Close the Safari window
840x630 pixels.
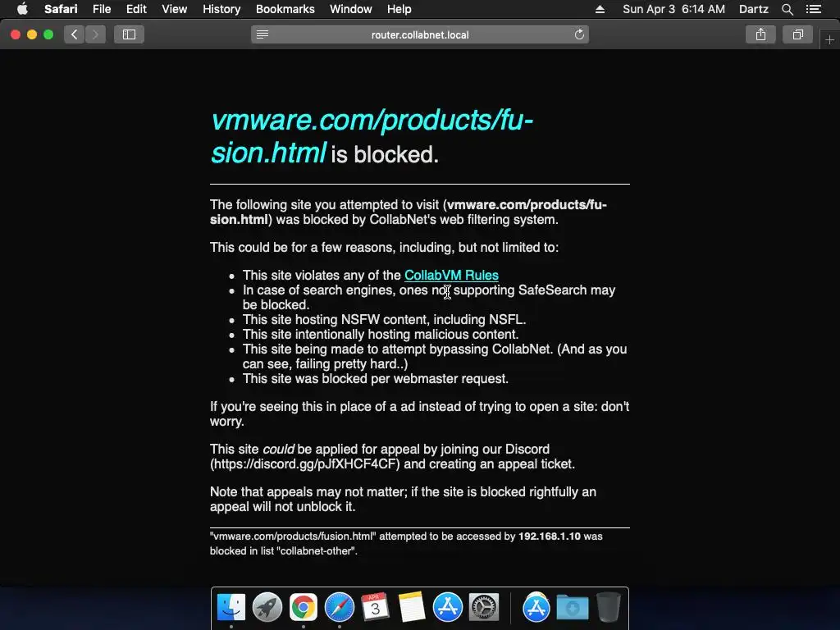(x=16, y=34)
